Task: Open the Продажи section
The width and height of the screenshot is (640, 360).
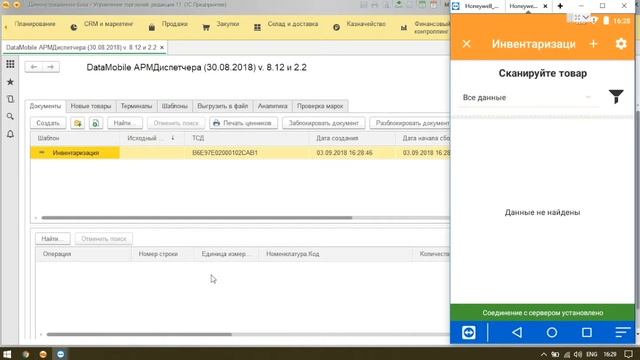Action: point(169,24)
